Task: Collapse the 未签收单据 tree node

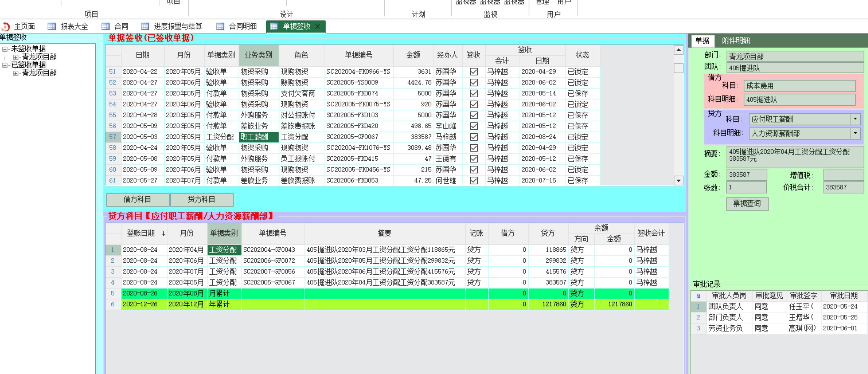Action: (5, 49)
